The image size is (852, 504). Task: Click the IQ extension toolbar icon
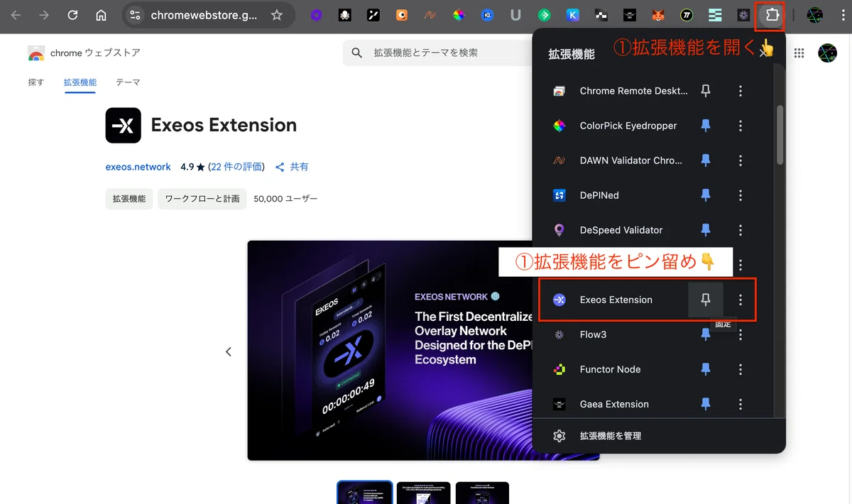(487, 15)
